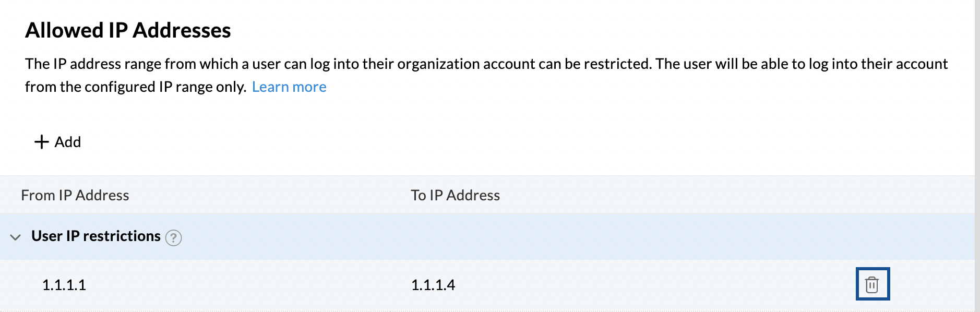Open the Learn more link
This screenshot has width=980, height=312.
290,86
